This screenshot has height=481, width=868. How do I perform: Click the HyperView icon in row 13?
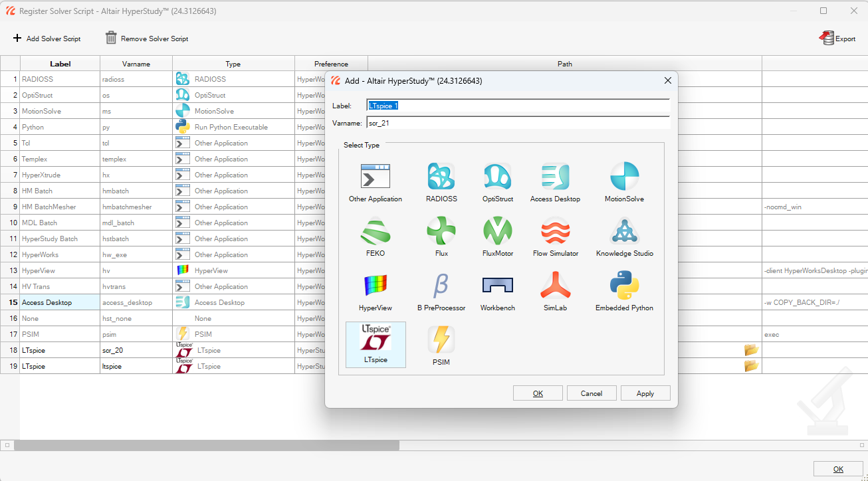(182, 270)
